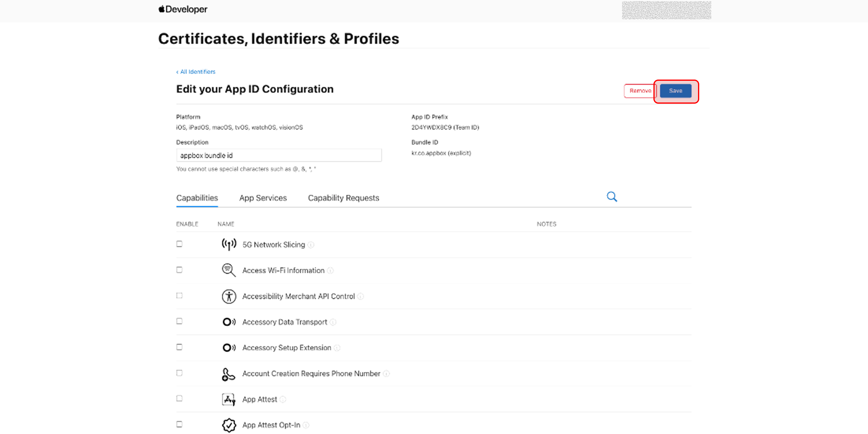Click the Description input field
The width and height of the screenshot is (868, 434).
pos(279,155)
